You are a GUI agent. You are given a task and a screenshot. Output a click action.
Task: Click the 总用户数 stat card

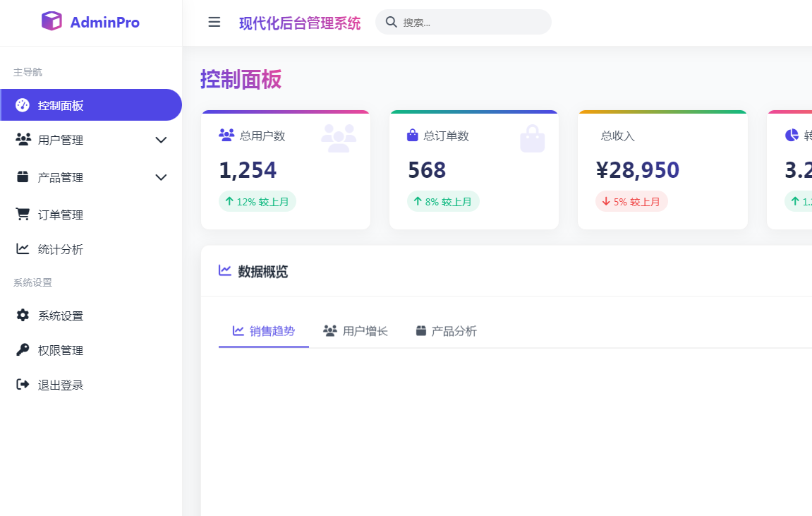click(285, 169)
